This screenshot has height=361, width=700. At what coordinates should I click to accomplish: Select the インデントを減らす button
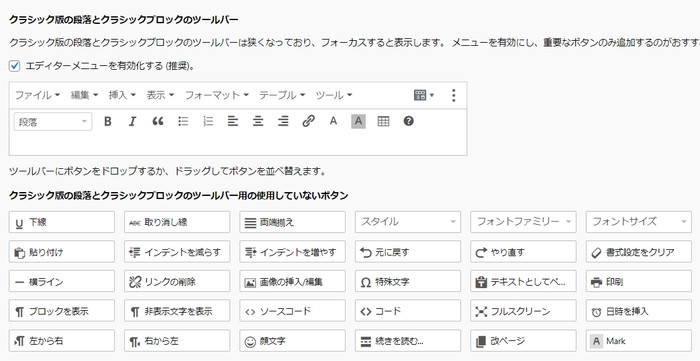point(177,252)
